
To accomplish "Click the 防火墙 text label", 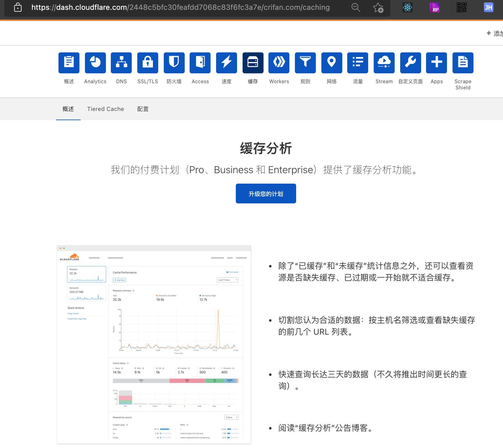I will 174,81.
